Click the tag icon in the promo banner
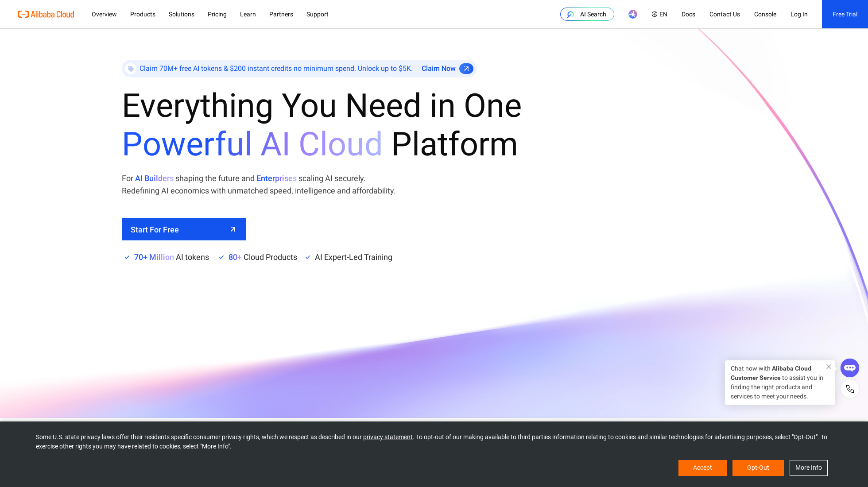The image size is (868, 487). coord(131,68)
